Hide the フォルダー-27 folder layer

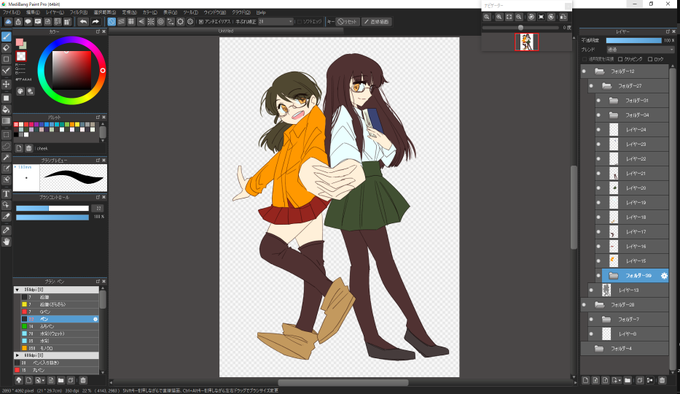coord(591,86)
